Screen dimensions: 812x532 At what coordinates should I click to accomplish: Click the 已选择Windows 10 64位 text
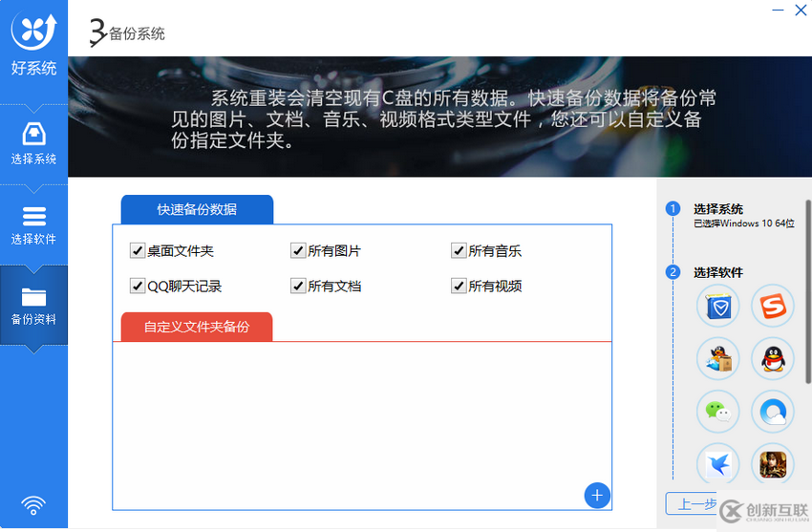[x=744, y=223]
